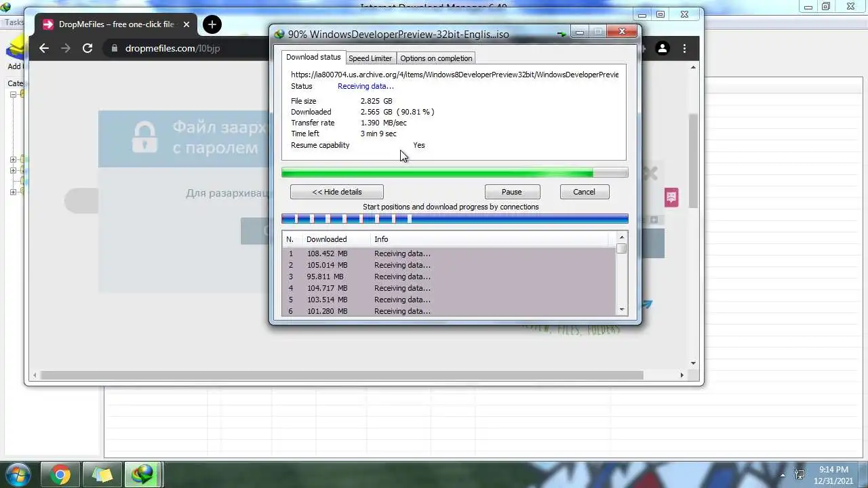868x488 pixels.
Task: Collapse the top category tree node in IDM
Action: 13,95
